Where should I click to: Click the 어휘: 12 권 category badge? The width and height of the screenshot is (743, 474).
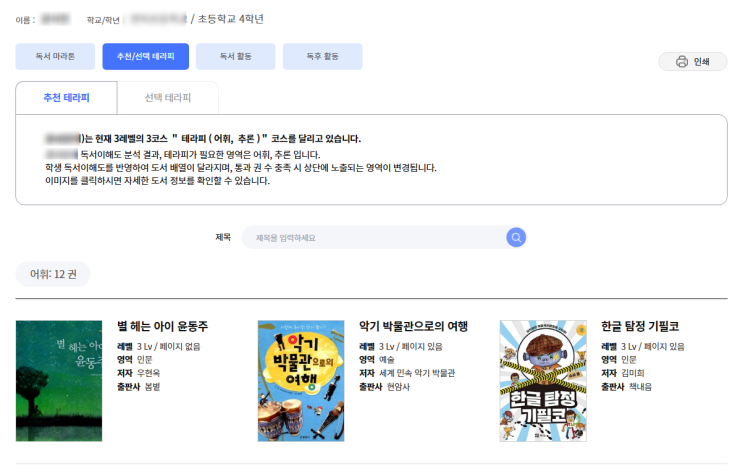pos(53,273)
